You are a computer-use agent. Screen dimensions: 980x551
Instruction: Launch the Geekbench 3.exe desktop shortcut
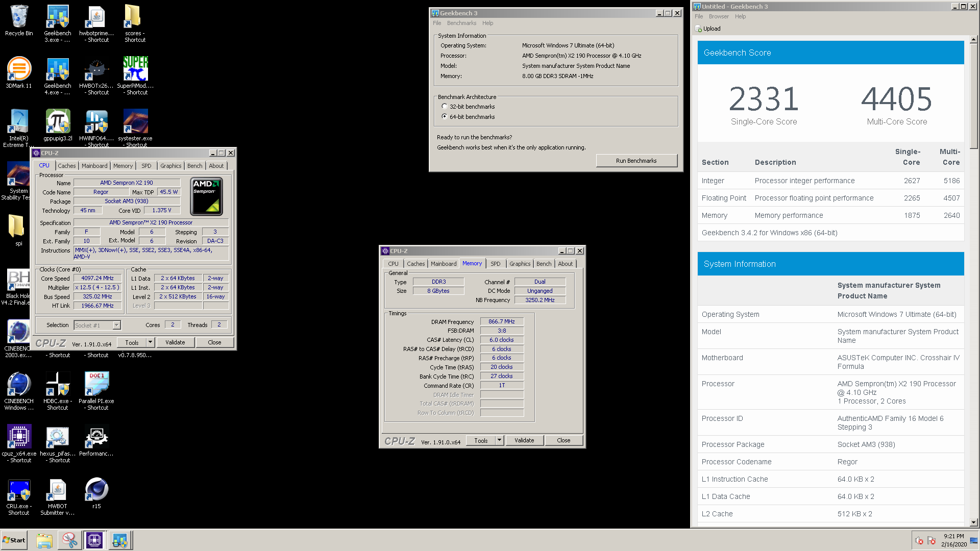pos(57,23)
